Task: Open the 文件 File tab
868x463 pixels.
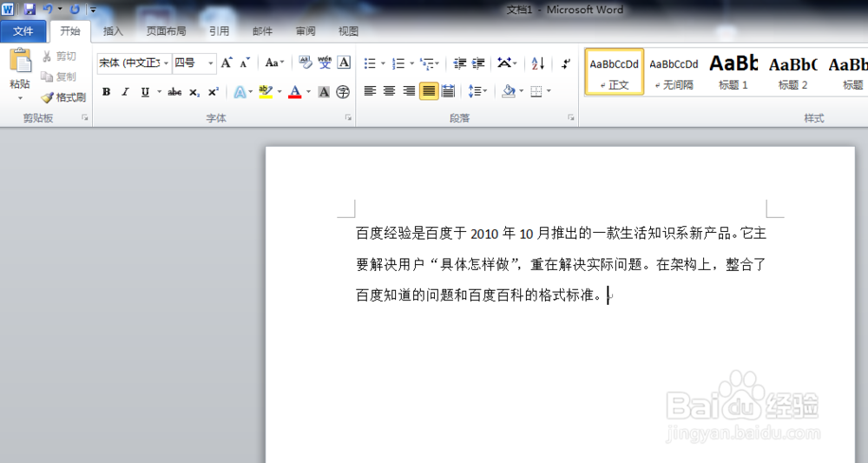Action: (x=23, y=31)
